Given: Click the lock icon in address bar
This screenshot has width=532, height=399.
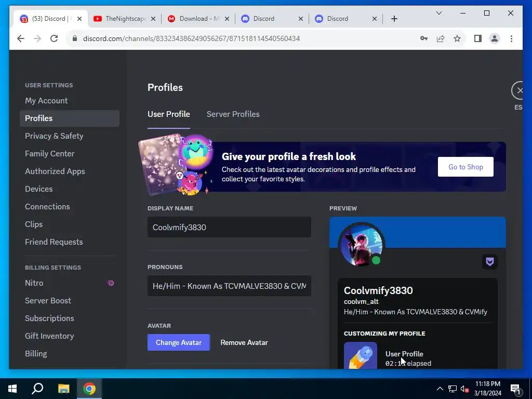Looking at the screenshot, I should tap(75, 38).
